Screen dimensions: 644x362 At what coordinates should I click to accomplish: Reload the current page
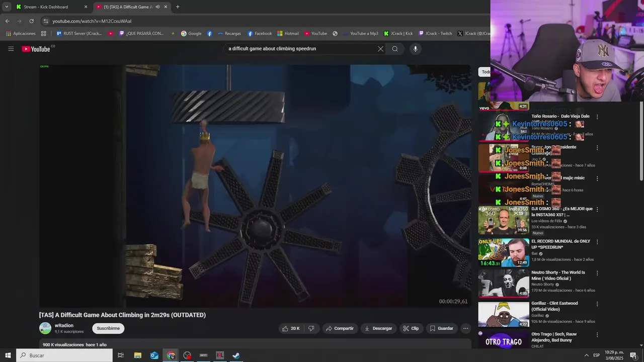[x=31, y=21]
